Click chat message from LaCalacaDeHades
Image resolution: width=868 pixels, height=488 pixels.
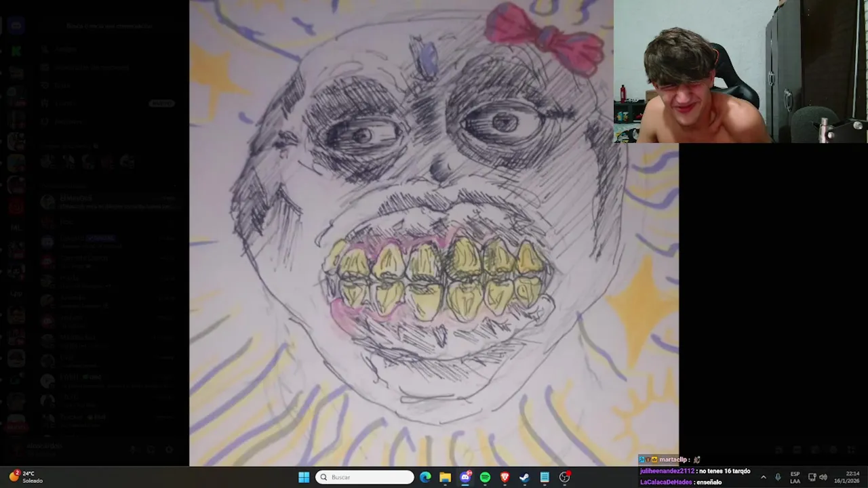681,482
